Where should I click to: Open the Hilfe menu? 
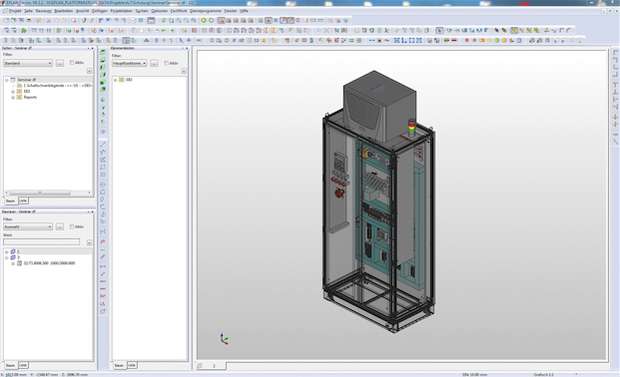point(244,11)
